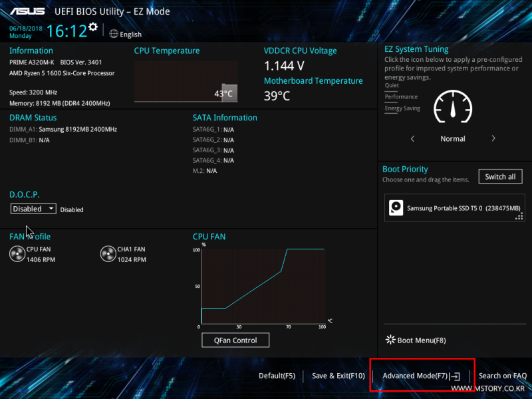Click the Disabled status text beside D.O.C.P.
532x399 pixels.
pos(72,209)
